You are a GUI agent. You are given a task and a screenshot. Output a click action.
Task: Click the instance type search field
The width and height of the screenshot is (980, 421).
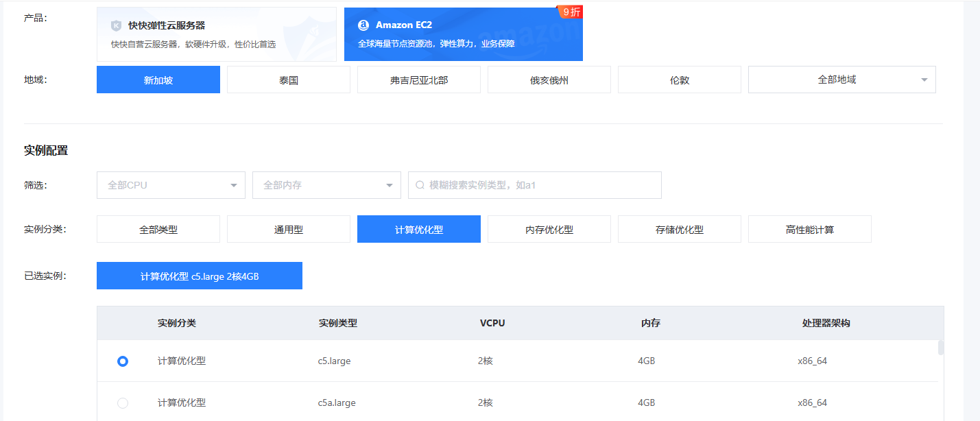click(x=542, y=185)
